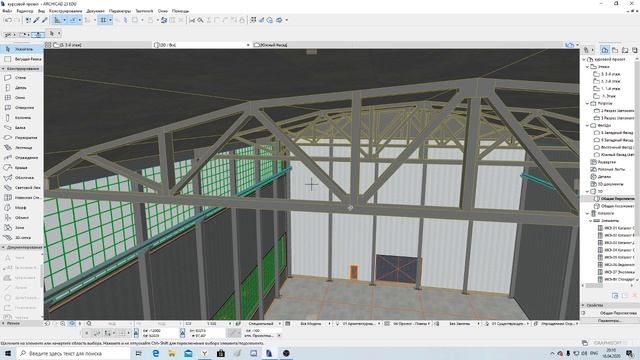The width and height of the screenshot is (640, 360).
Task: Open Развертки item in Navigator
Action: 606,162
